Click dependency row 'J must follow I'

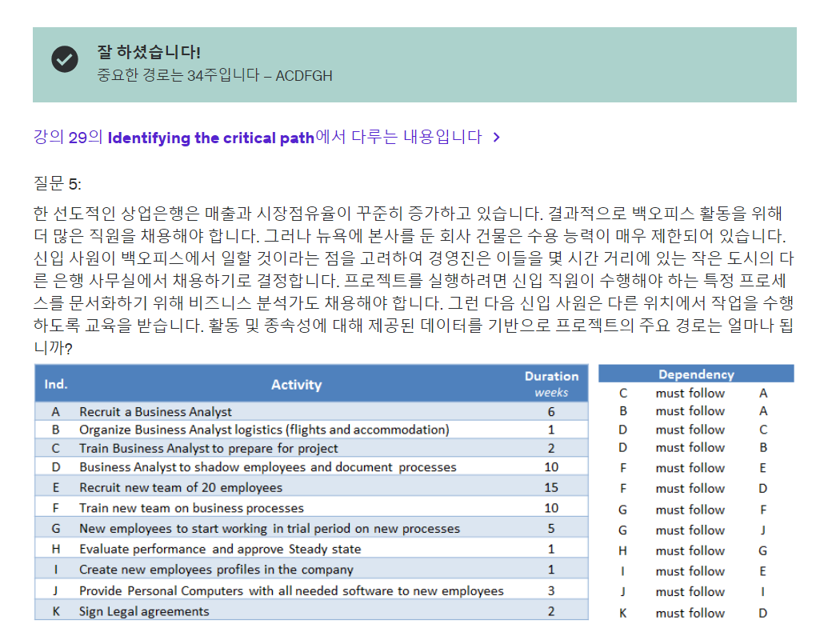(694, 592)
